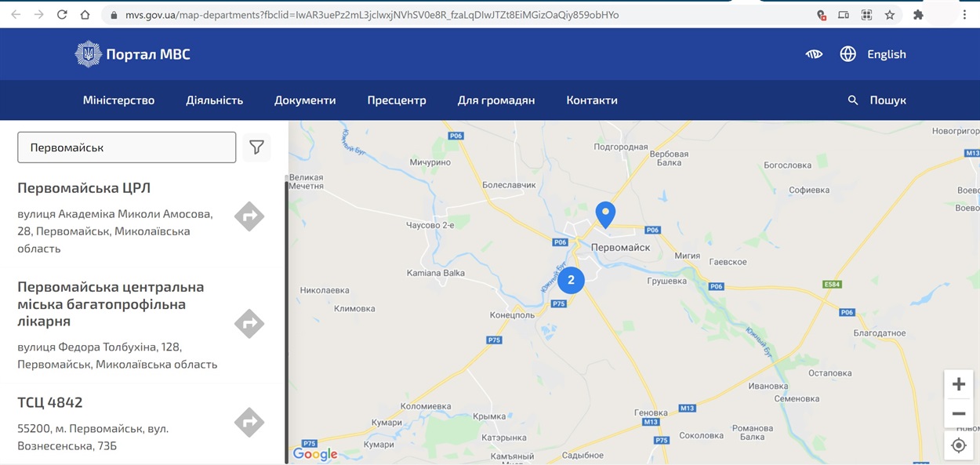
Task: Click the вулиця Академіка Миколи Амосова address
Action: 115,231
